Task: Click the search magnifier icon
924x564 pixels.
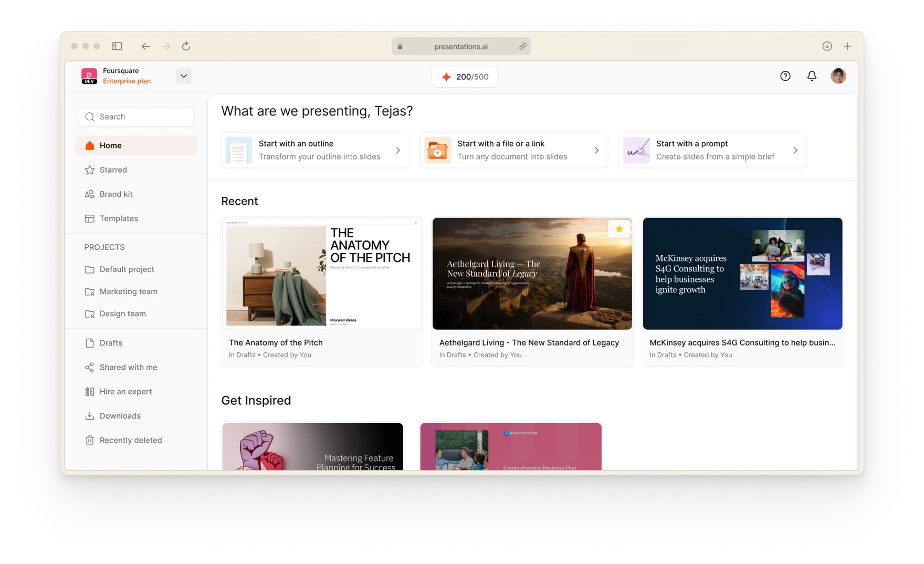Action: (90, 117)
